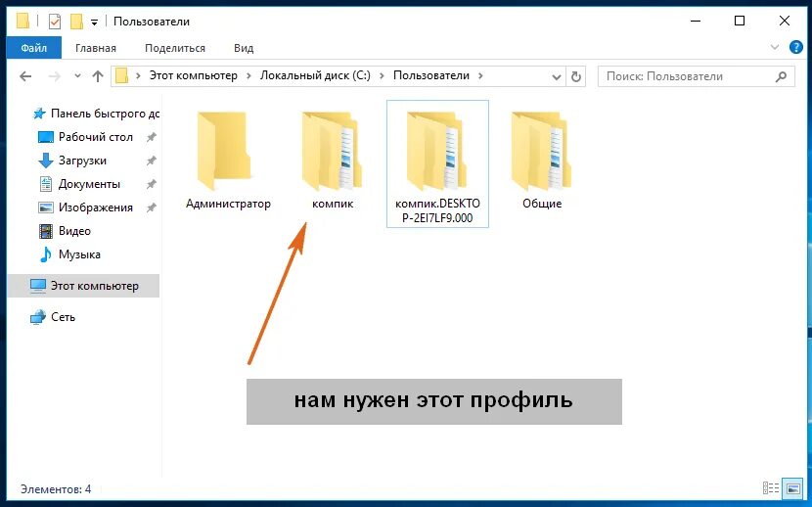This screenshot has height=507, width=812.
Task: Click Пользователи breadcrumb in address bar
Action: pos(431,75)
